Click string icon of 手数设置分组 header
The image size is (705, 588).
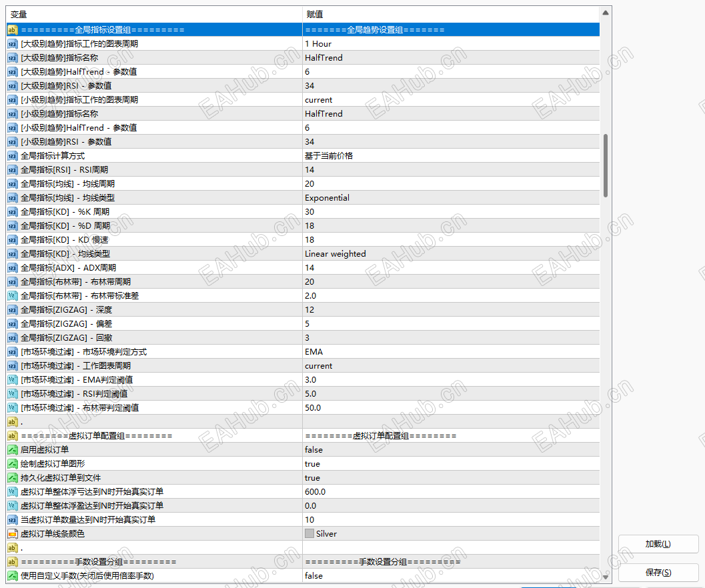pos(12,562)
